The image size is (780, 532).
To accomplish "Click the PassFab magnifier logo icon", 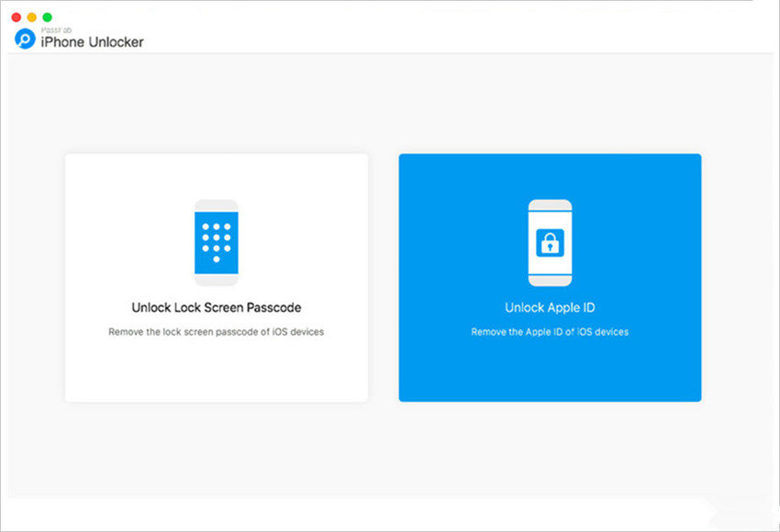I will 25,39.
